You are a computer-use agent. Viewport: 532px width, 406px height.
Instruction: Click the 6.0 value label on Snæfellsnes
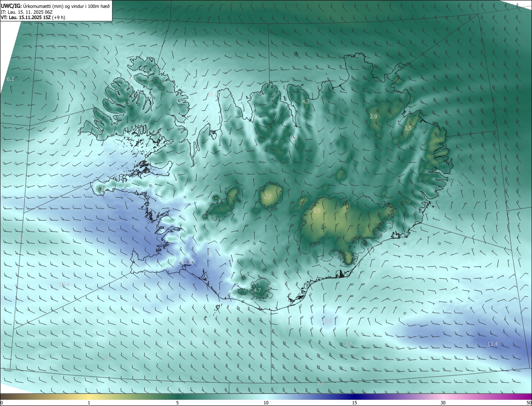coord(100,189)
